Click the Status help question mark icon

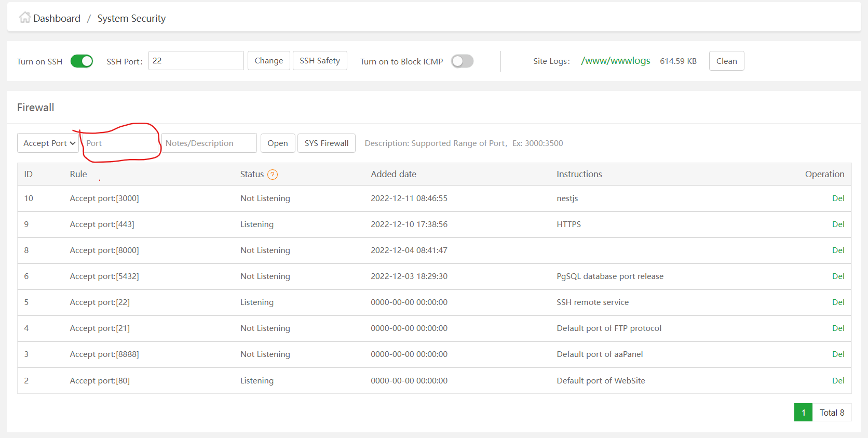(x=273, y=175)
